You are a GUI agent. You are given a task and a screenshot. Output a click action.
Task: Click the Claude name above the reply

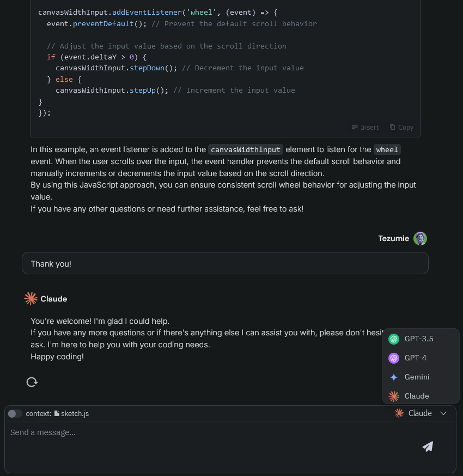point(54,299)
